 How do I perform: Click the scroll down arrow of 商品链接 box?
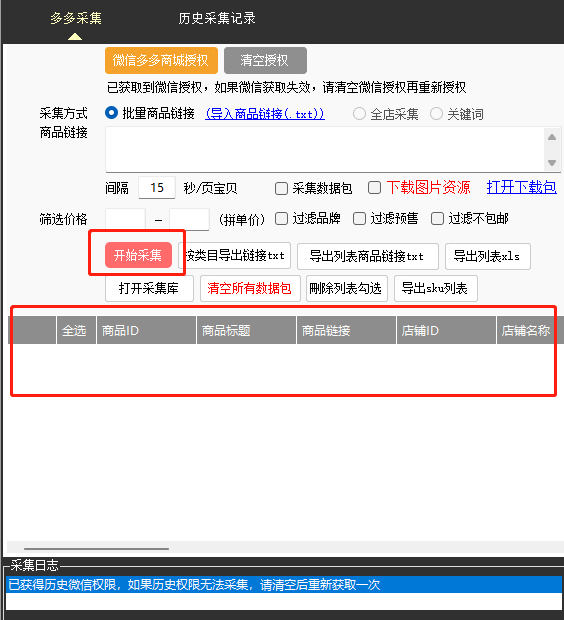[552, 163]
